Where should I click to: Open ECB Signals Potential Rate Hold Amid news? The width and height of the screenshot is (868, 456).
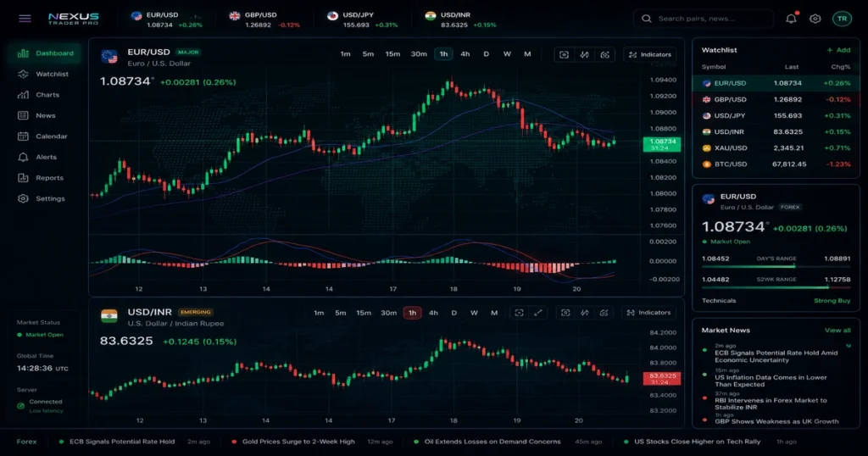click(x=776, y=356)
